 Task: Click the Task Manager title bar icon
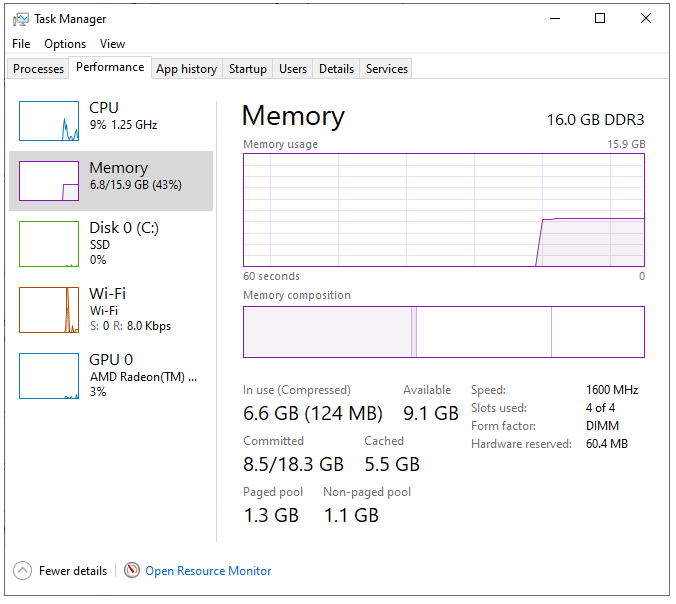pyautogui.click(x=20, y=19)
